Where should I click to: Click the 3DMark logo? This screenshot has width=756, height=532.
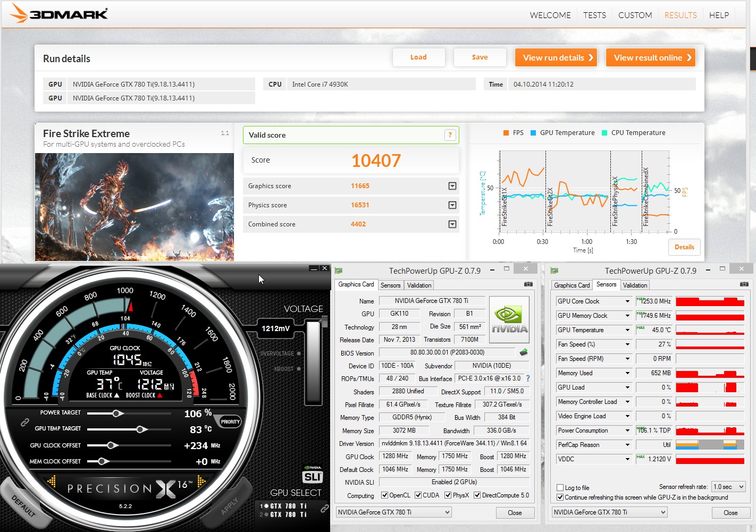coord(59,13)
